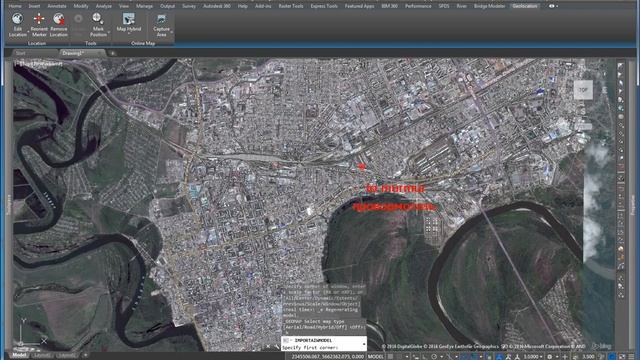This screenshot has width=640, height=360.
Task: Select the Geolocation ribbon tab
Action: point(525,6)
